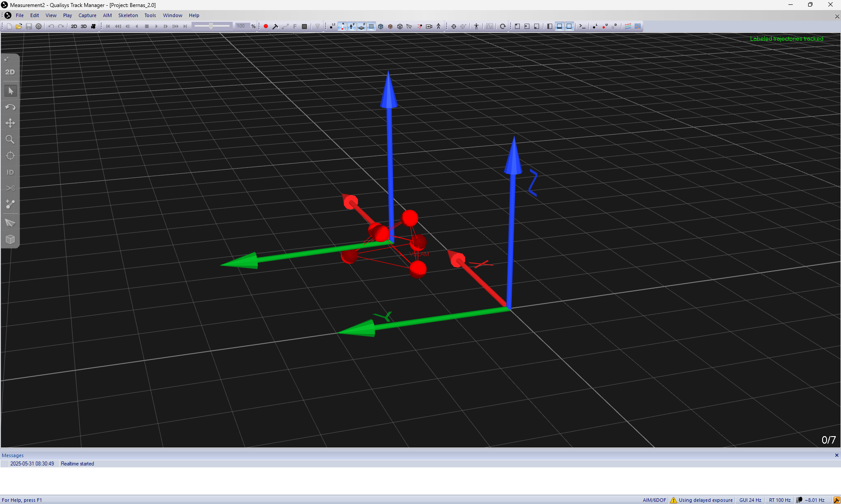Toggle left panel layout button
The height and width of the screenshot is (504, 841).
pos(550,26)
